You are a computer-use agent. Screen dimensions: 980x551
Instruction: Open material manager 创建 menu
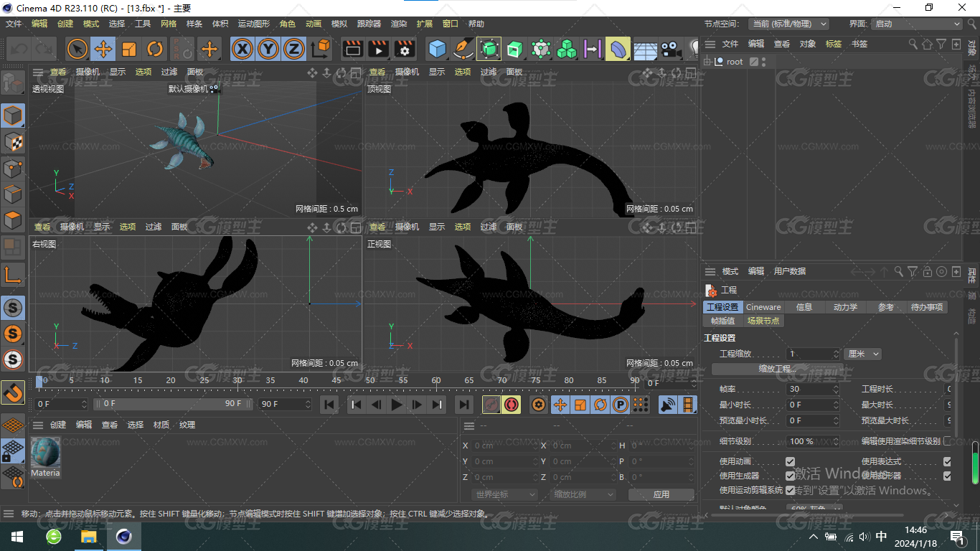tap(58, 425)
